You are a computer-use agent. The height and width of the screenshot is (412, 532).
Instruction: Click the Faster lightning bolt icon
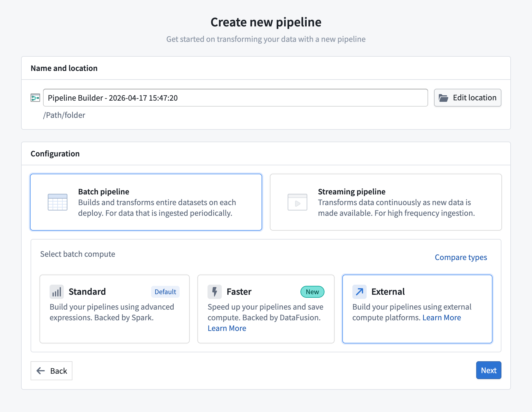215,292
